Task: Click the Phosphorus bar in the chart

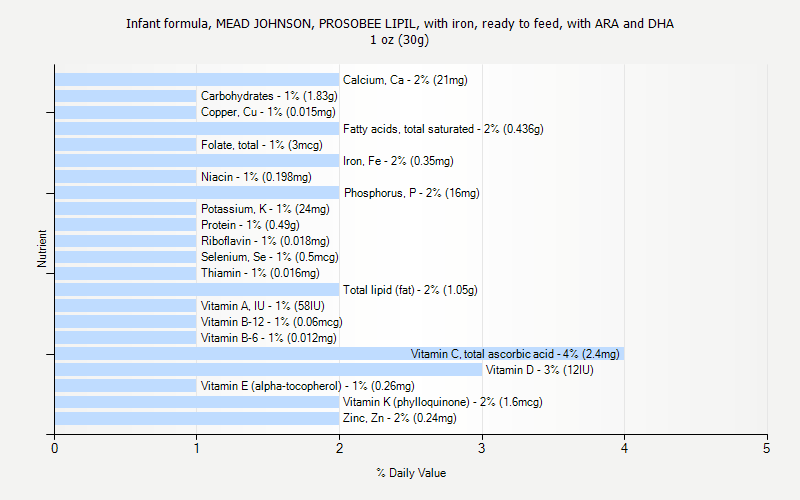Action: [x=197, y=193]
